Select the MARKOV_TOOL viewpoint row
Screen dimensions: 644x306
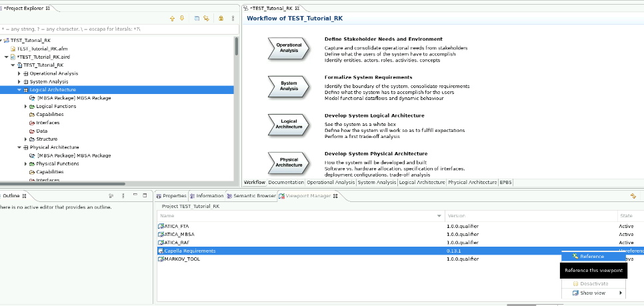click(x=401, y=259)
